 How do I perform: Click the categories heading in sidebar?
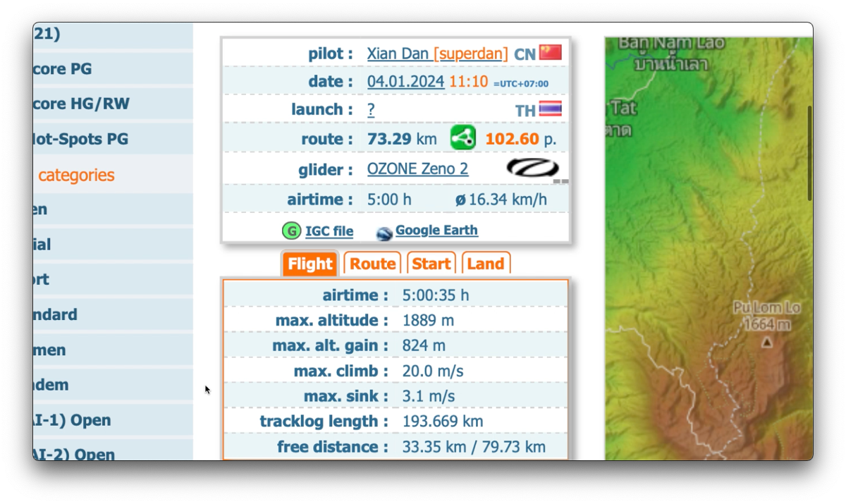click(x=76, y=176)
